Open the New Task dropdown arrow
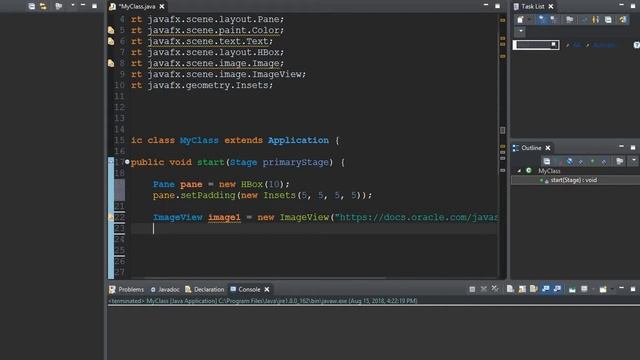 (529, 20)
